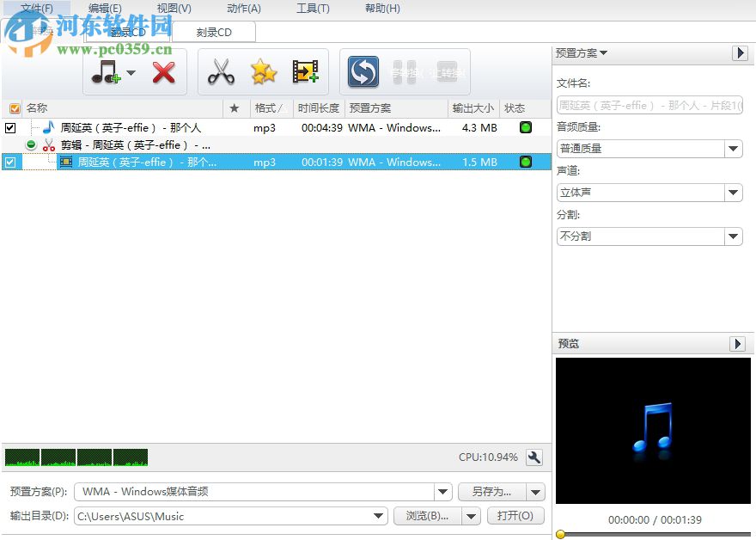Image resolution: width=756 pixels, height=540 pixels.
Task: Click the 浏览(B) browse button
Action: (426, 515)
